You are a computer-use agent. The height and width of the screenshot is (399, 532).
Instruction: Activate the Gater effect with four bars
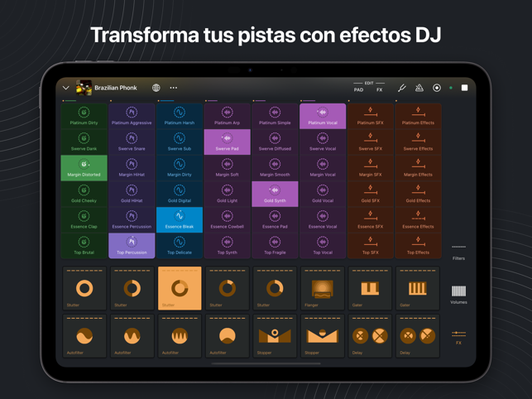418,288
